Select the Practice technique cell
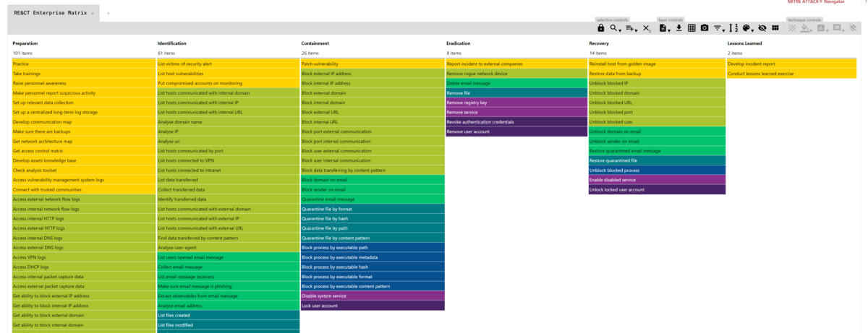 point(84,64)
